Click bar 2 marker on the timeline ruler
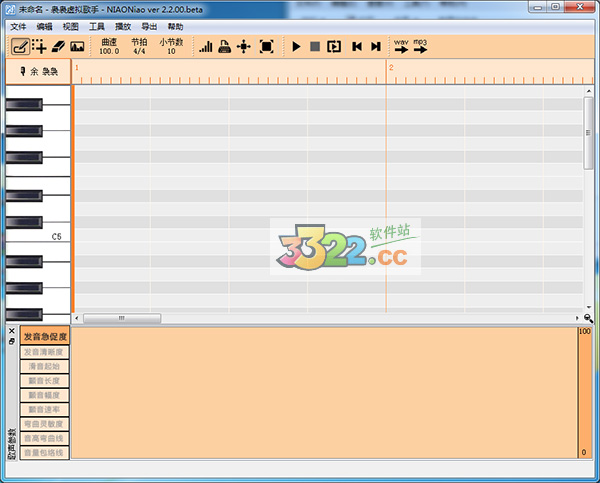Screen dimensions: 600x483 pyautogui.click(x=391, y=67)
